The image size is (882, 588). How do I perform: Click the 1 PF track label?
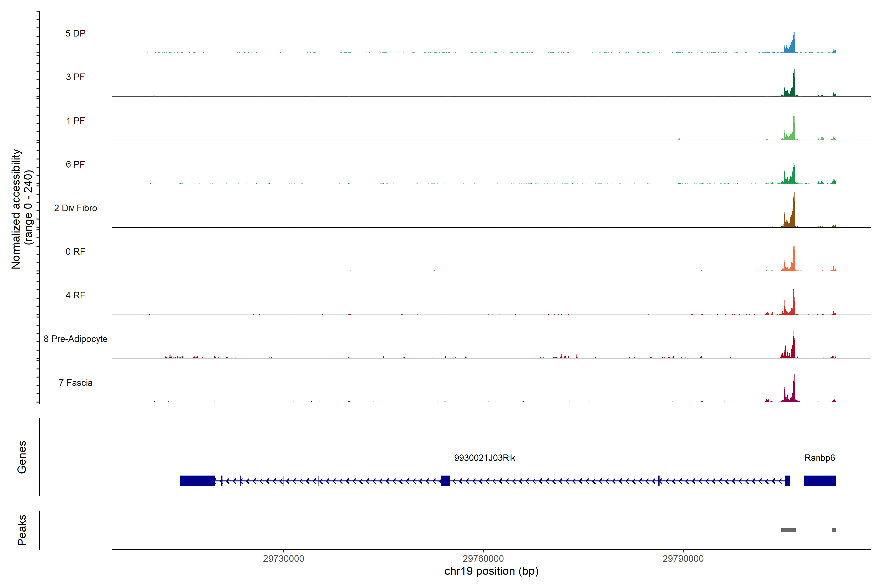tap(75, 121)
